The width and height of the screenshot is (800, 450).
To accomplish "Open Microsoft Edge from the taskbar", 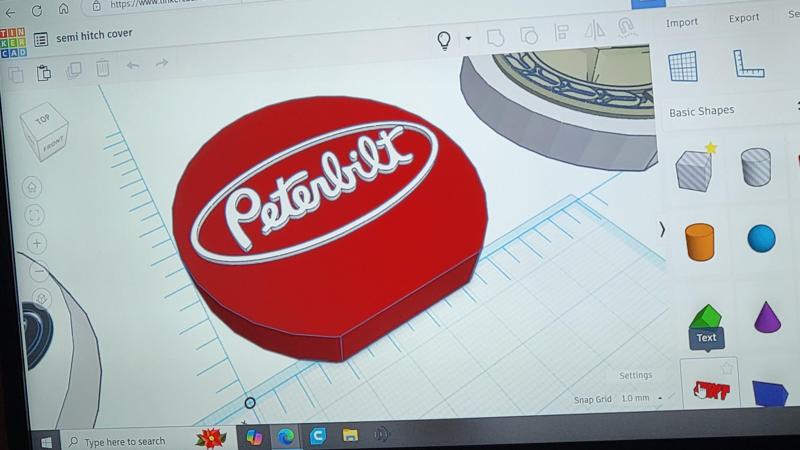I will click(x=285, y=436).
